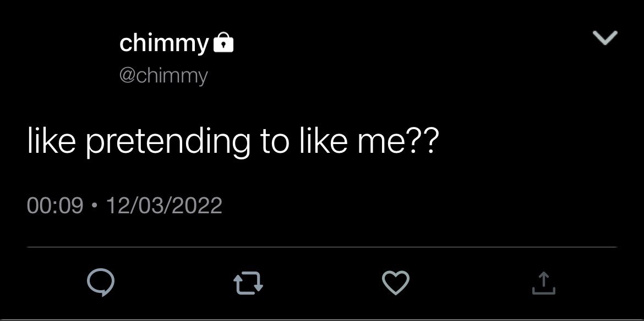Reply to chimmy's tweet with speech bubble icon
This screenshot has height=321, width=644.
[x=101, y=283]
